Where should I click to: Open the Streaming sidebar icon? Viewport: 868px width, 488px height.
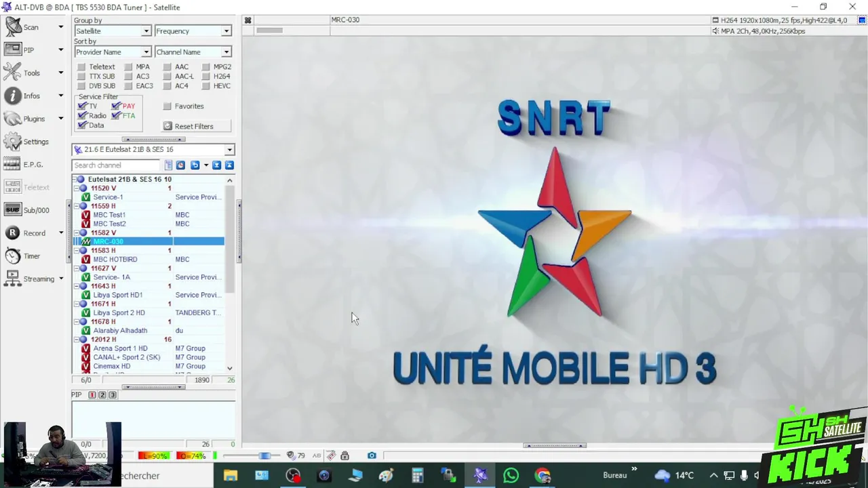13,279
